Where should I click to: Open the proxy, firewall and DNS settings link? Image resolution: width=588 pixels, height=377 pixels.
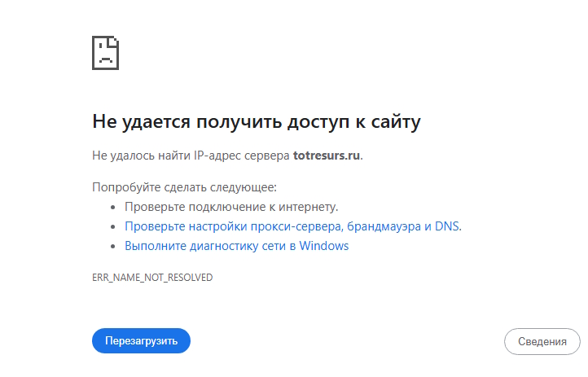[x=293, y=226]
